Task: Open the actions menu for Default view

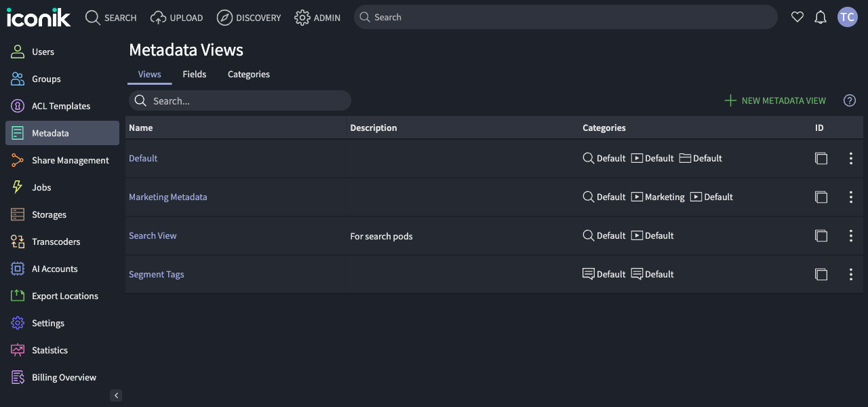Action: click(851, 158)
